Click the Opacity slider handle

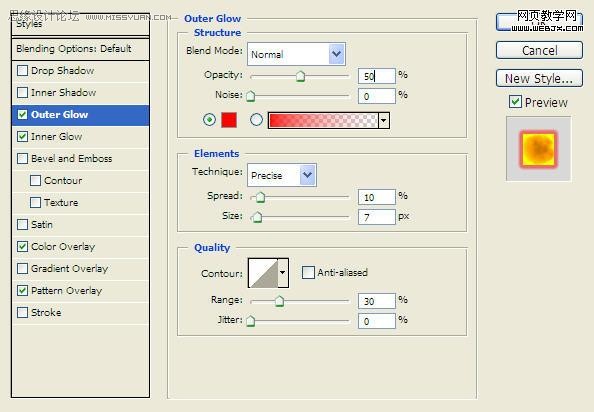pos(300,76)
